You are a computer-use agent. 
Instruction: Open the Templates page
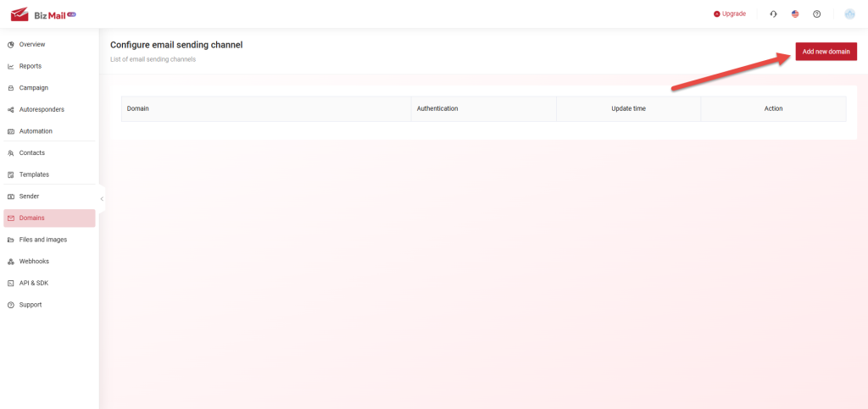[x=34, y=174]
